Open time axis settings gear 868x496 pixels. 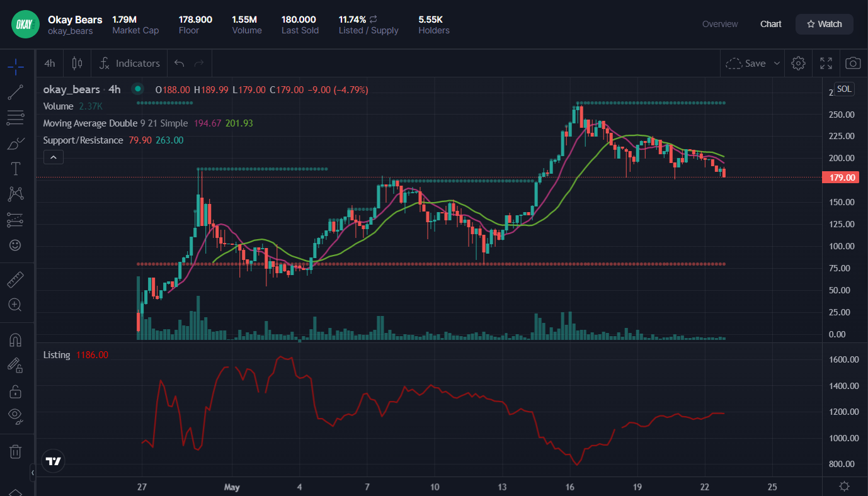coord(845,486)
